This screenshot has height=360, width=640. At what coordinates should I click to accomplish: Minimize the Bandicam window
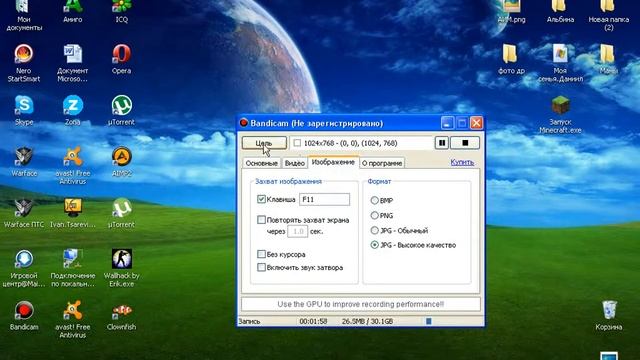tap(447, 123)
